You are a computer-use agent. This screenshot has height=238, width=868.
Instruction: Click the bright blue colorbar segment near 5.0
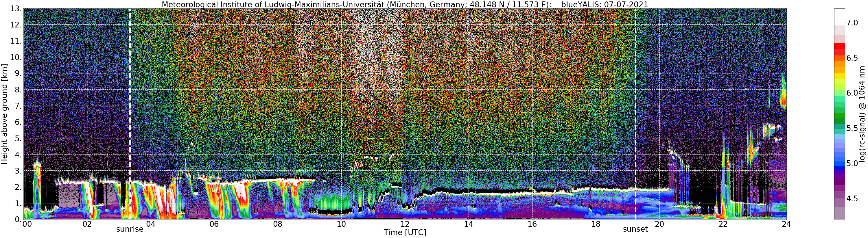click(839, 163)
